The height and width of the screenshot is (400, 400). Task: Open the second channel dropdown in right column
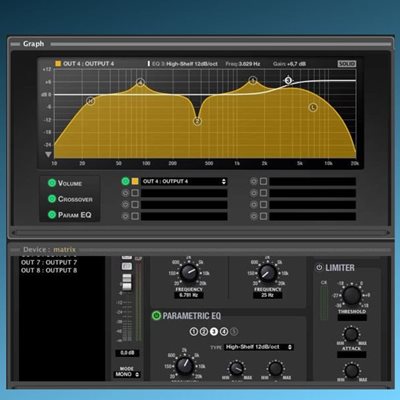pyautogui.click(x=312, y=193)
